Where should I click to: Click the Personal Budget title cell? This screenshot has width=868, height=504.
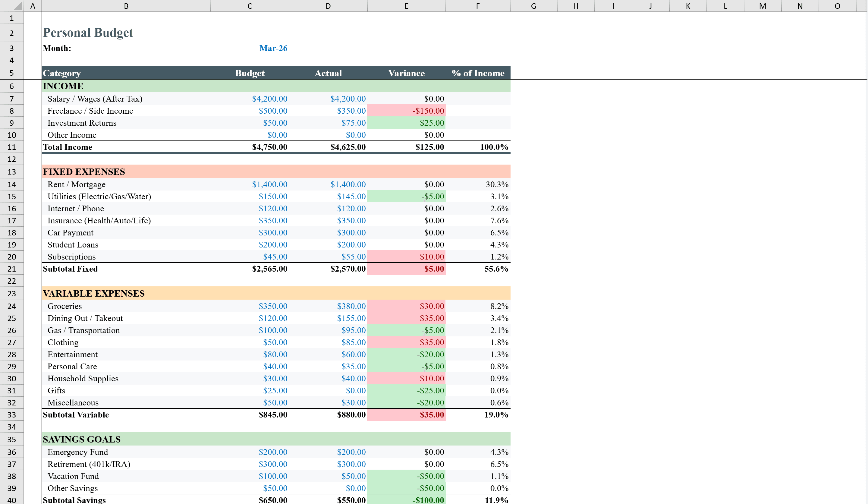(88, 32)
